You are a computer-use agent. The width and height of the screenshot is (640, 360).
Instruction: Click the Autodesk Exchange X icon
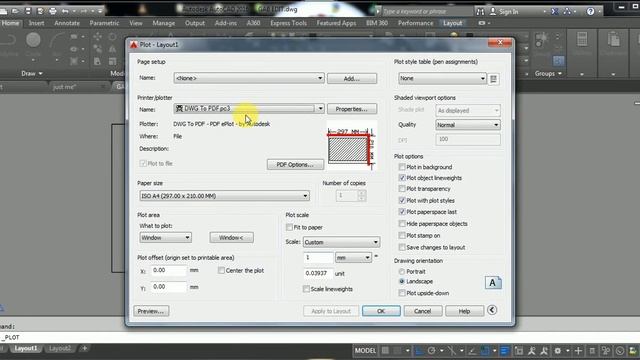[555, 12]
